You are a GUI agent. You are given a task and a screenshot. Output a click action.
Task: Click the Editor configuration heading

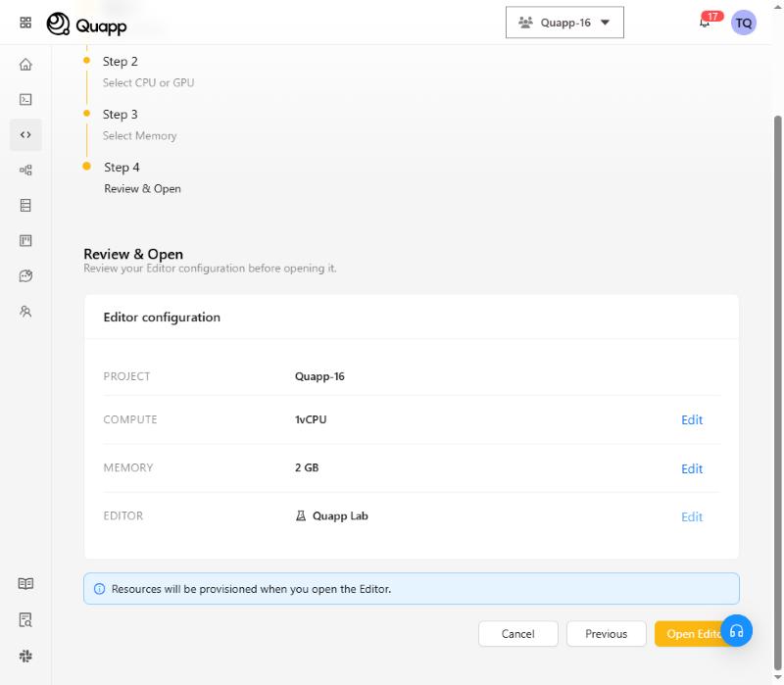click(x=162, y=317)
